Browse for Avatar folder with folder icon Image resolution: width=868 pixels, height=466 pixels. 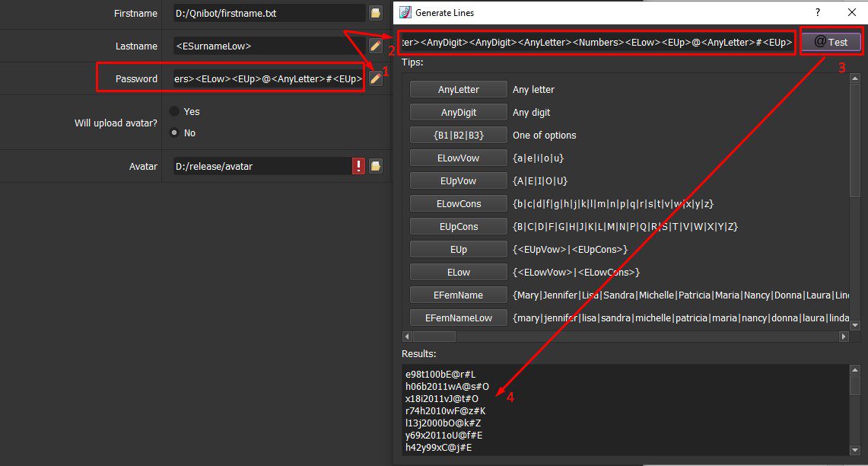(x=375, y=166)
